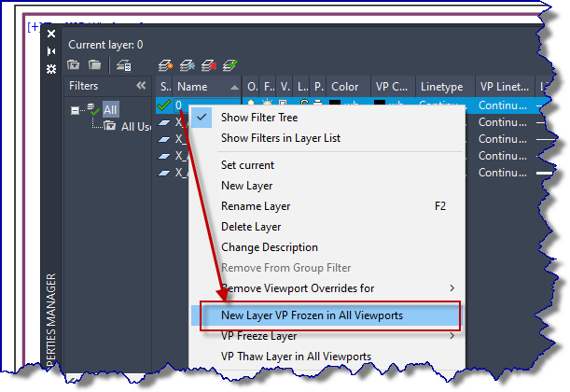The height and width of the screenshot is (392, 570).
Task: Toggle layer 0 lock icon
Action: (x=304, y=103)
